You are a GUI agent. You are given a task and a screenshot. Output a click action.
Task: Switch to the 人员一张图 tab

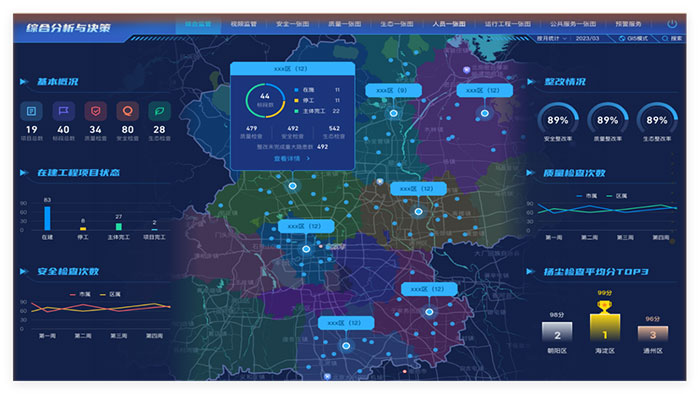tap(449, 24)
